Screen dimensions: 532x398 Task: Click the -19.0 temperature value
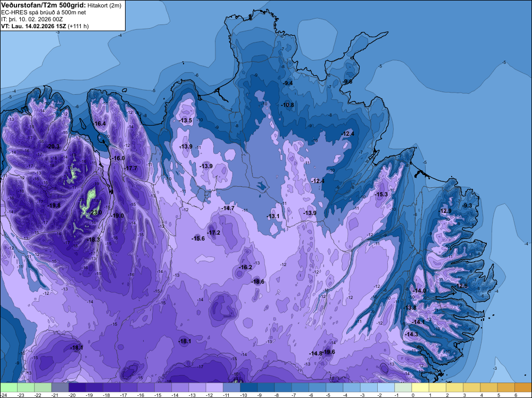pyautogui.click(x=117, y=216)
